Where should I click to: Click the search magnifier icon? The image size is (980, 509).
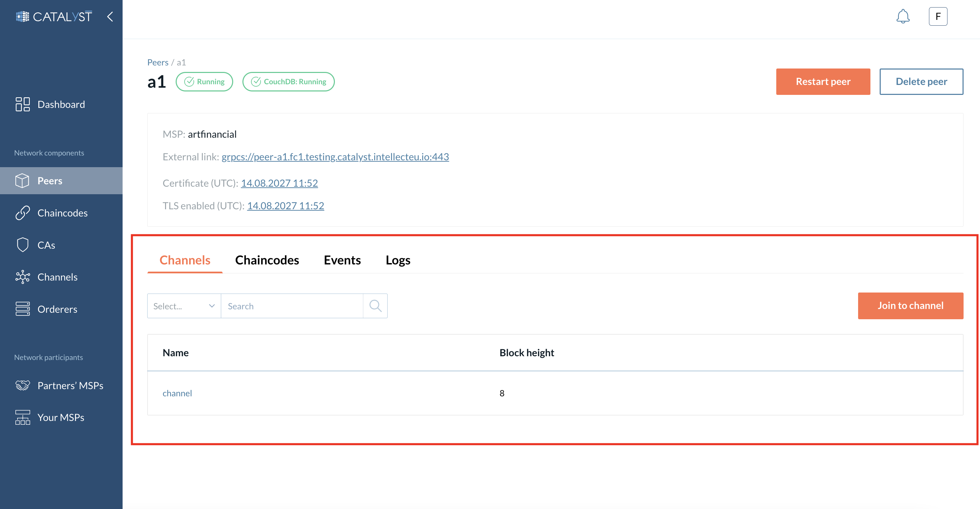pyautogui.click(x=375, y=306)
